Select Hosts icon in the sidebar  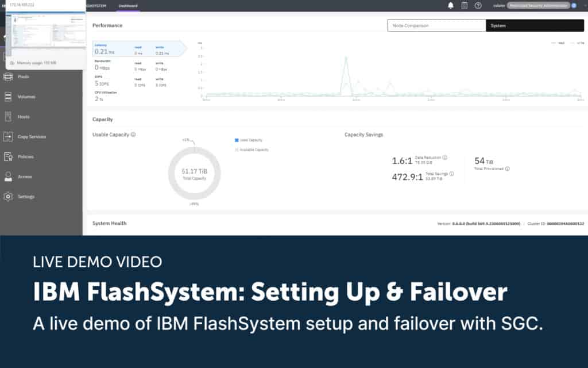coord(8,117)
